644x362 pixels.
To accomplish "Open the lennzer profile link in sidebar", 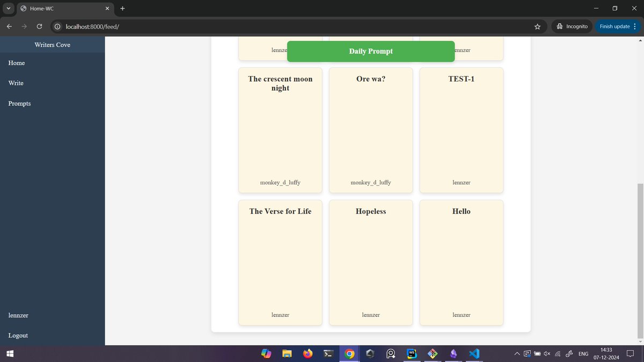I will tap(18, 315).
